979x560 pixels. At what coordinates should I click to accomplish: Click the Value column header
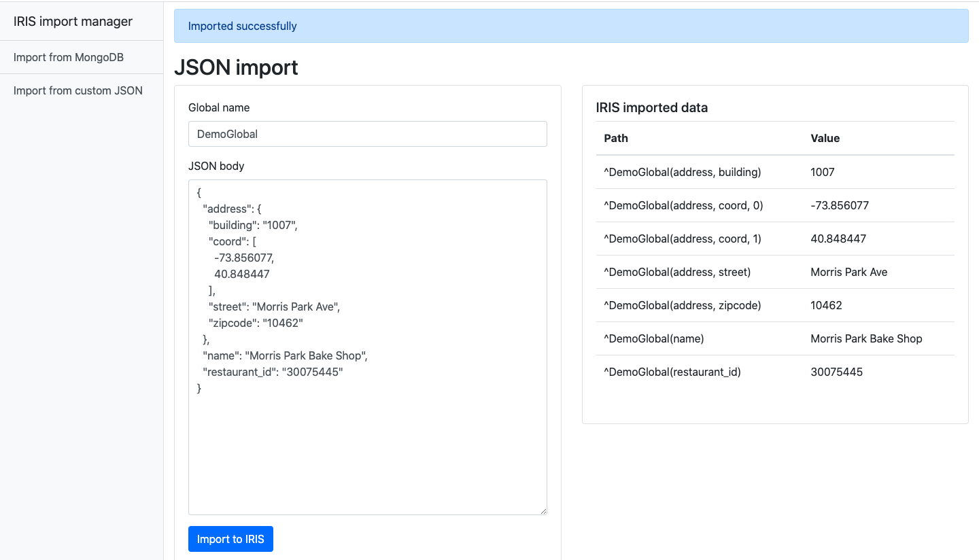[x=825, y=138]
